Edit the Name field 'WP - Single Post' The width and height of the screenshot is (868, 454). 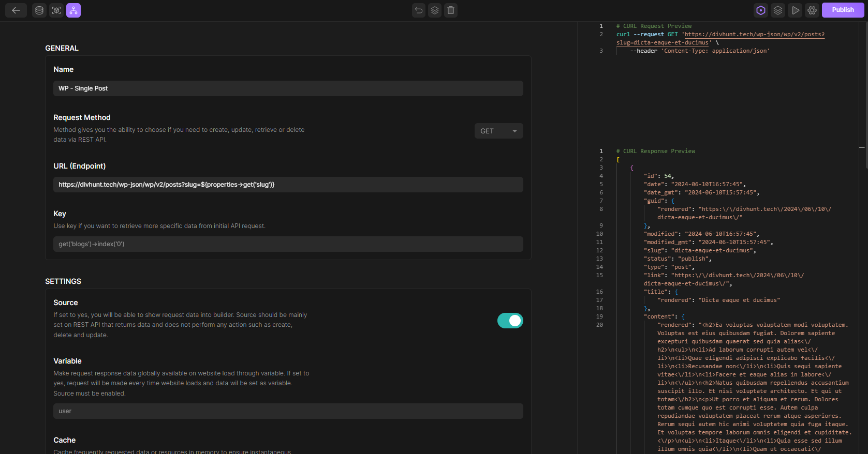[x=288, y=88]
